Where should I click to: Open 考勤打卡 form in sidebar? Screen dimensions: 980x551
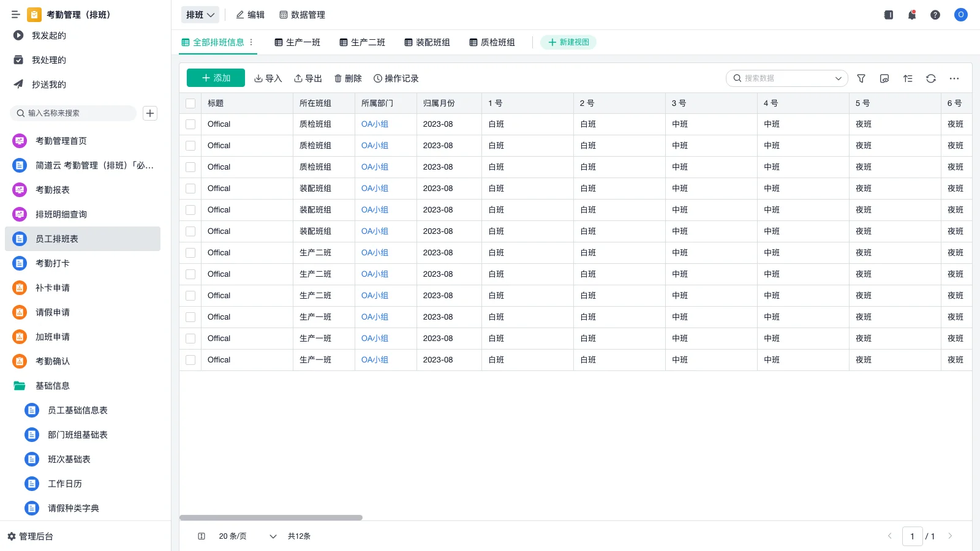point(83,263)
